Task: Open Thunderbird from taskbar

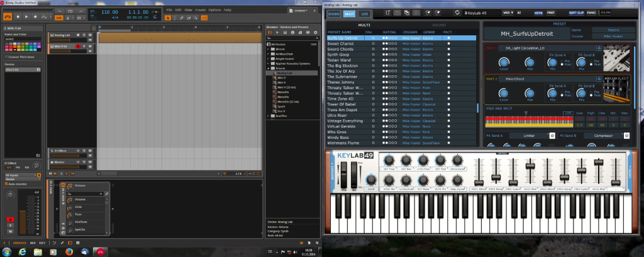Action: pyautogui.click(x=85, y=251)
